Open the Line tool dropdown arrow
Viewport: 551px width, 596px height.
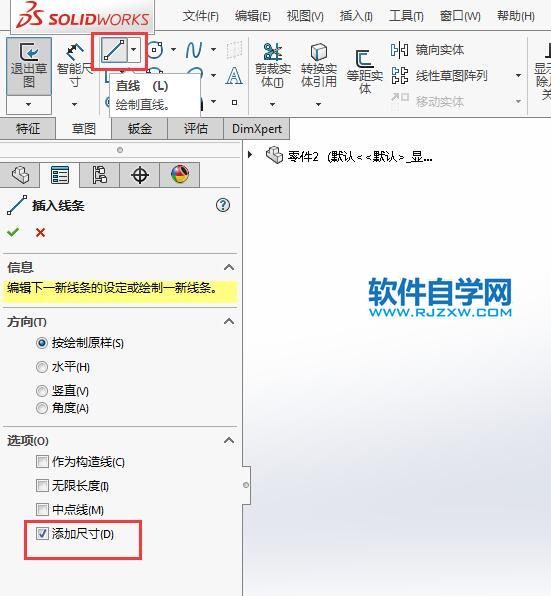134,50
